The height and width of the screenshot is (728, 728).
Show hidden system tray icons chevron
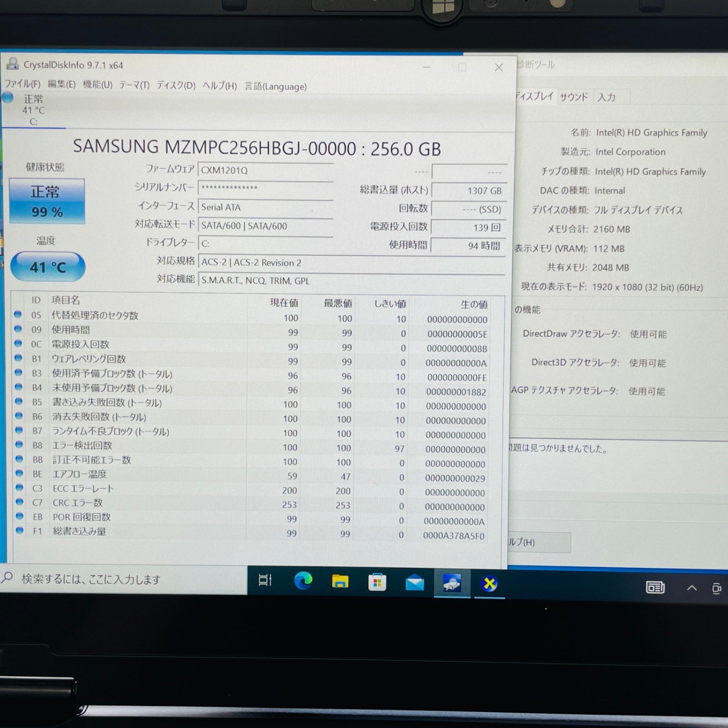(x=692, y=588)
